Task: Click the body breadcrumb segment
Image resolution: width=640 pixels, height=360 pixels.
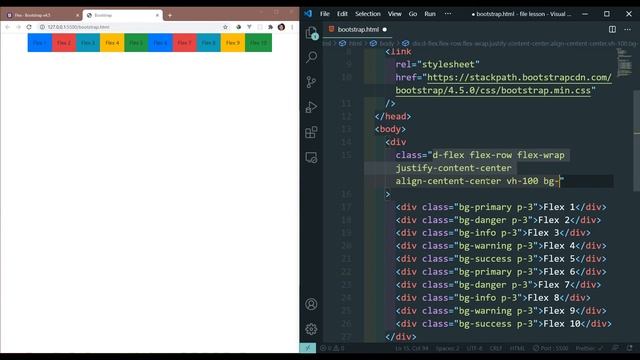Action: (382, 43)
